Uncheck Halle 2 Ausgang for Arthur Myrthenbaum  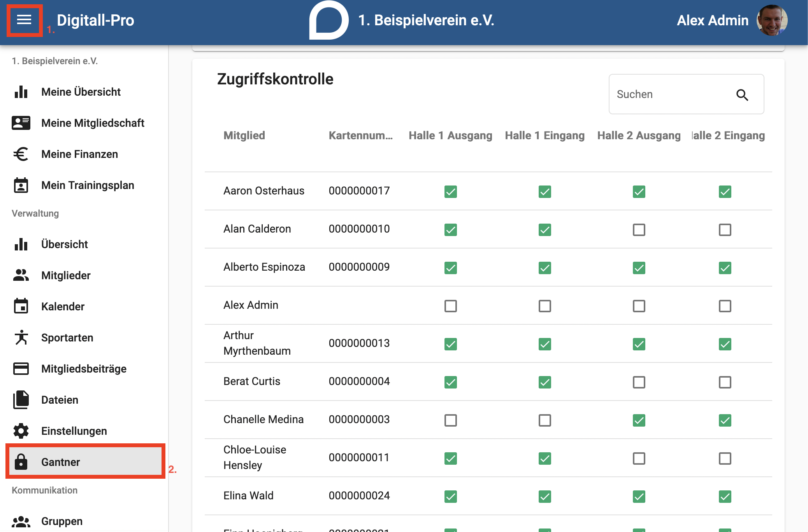coord(639,344)
